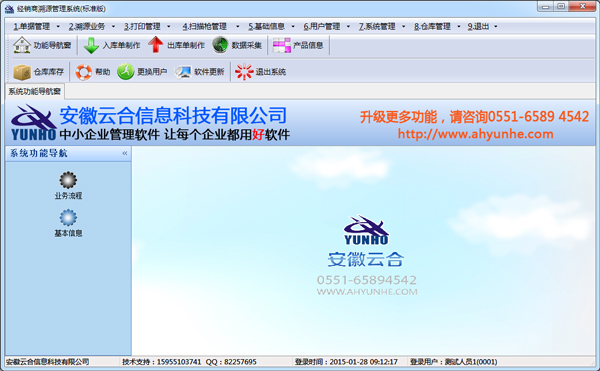
Task: Open the 功能导航窗 house icon
Action: [22, 45]
